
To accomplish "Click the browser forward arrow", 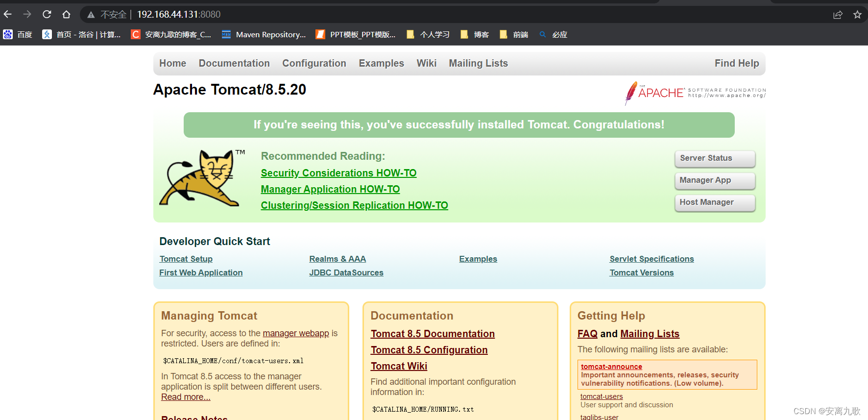I will 27,14.
